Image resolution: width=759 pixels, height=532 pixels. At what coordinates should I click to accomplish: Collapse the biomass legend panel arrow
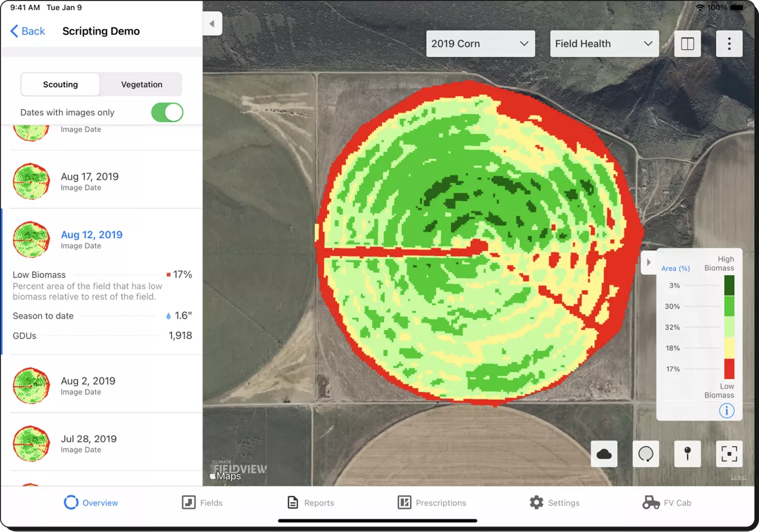click(x=649, y=262)
